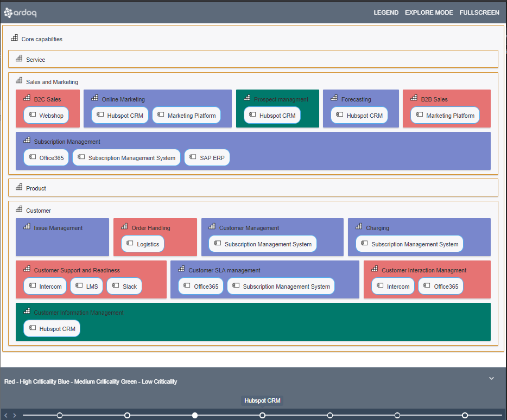Click the grid icon beside Core capabilities
The width and height of the screenshot is (507, 420).
[15, 39]
